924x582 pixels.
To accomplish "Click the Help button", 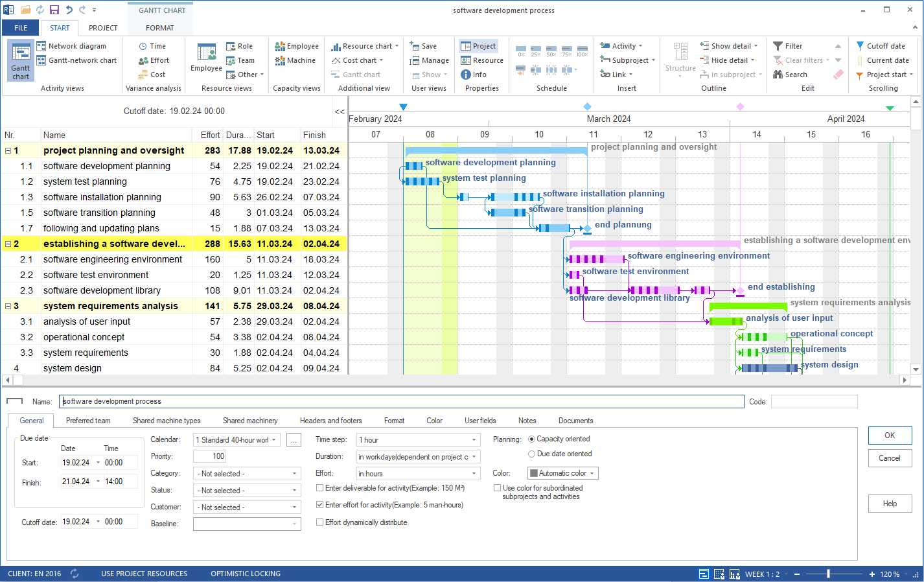I will click(x=890, y=503).
